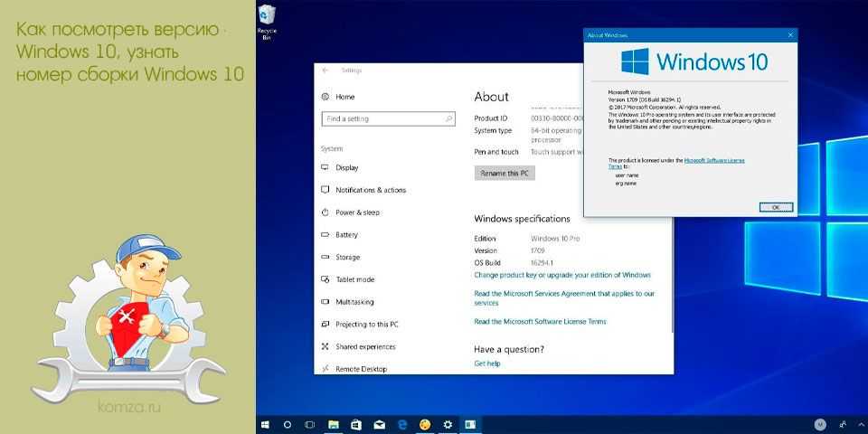Image resolution: width=868 pixels, height=434 pixels.
Task: Click the OS Build 16294.1 value
Action: pos(542,263)
